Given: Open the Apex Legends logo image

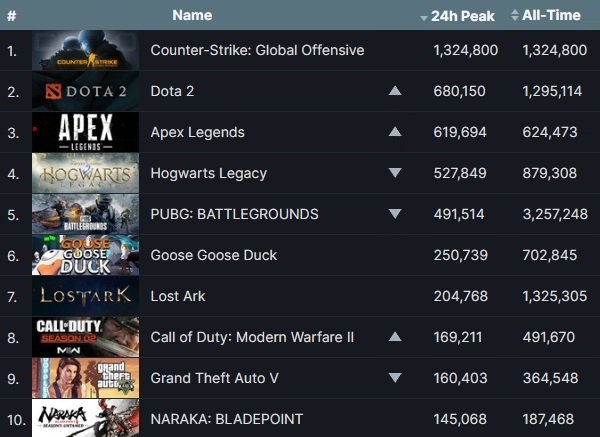Looking at the screenshot, I should 86,132.
